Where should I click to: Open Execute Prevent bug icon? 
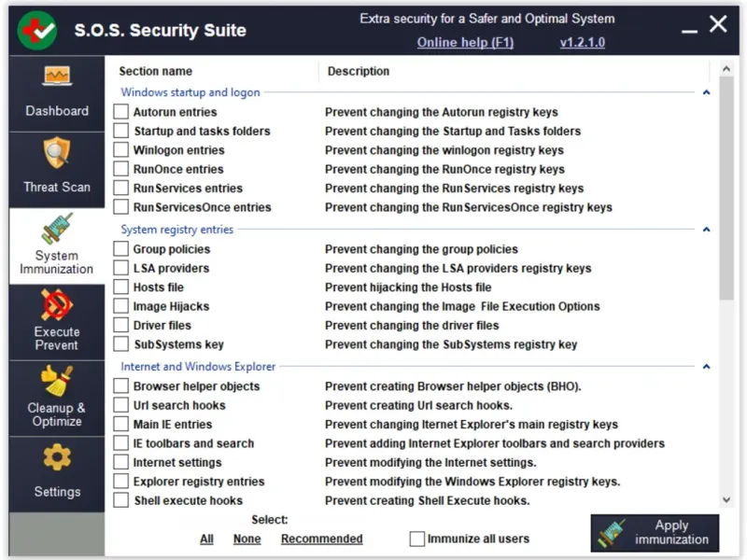coord(56,303)
